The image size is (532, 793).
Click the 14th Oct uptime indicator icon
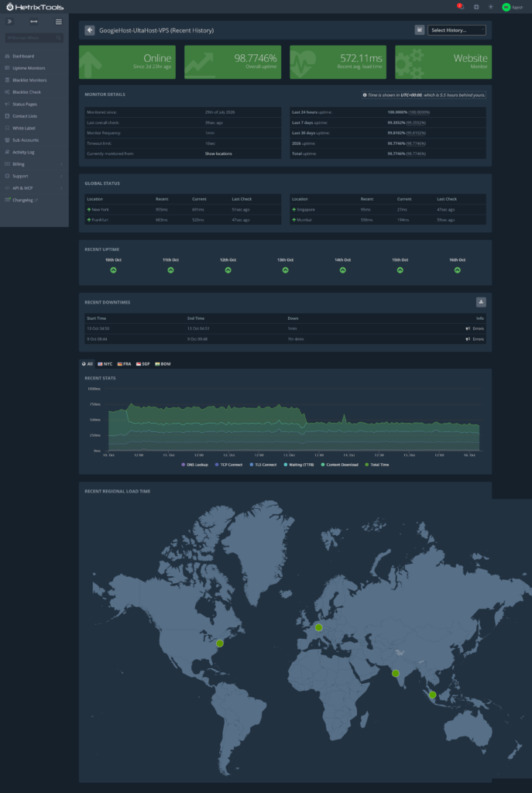coord(343,270)
